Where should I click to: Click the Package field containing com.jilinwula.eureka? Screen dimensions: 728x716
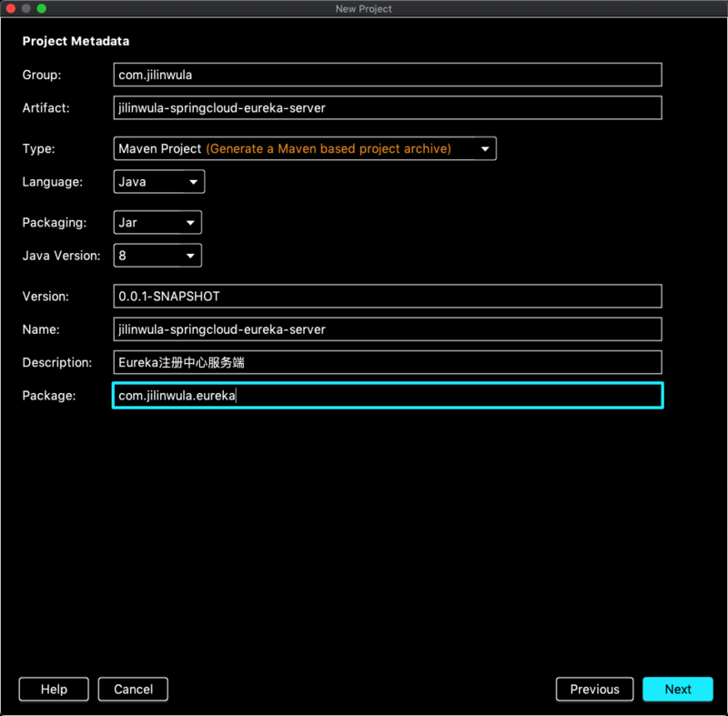[388, 396]
